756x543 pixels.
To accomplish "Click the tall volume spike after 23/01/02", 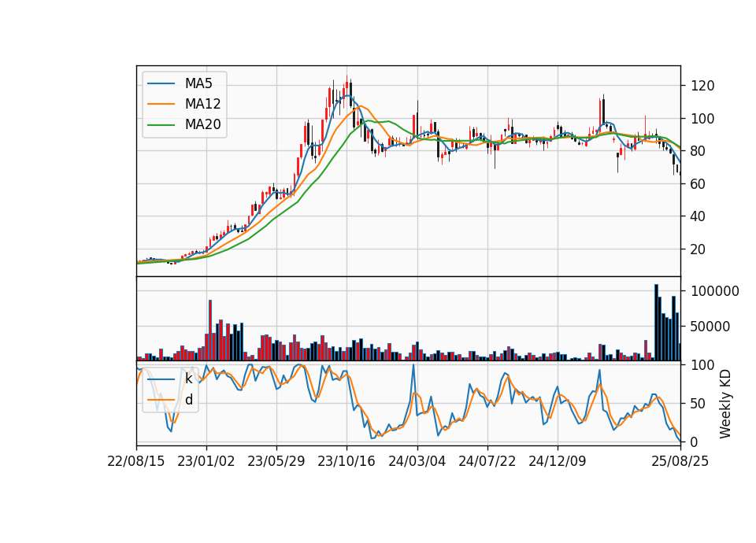I will point(210,330).
